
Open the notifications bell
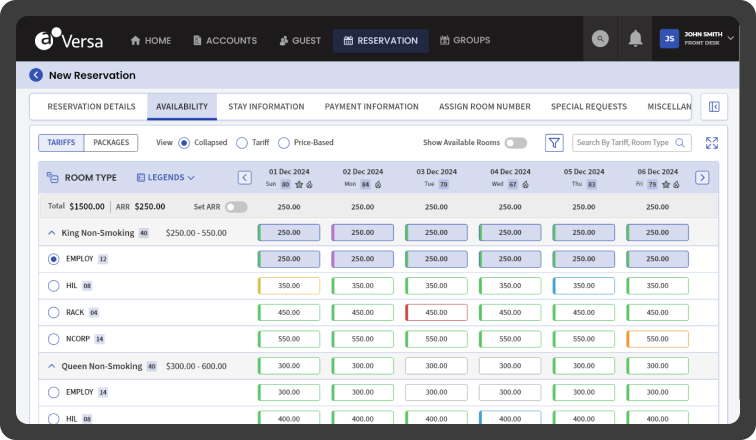coord(635,39)
